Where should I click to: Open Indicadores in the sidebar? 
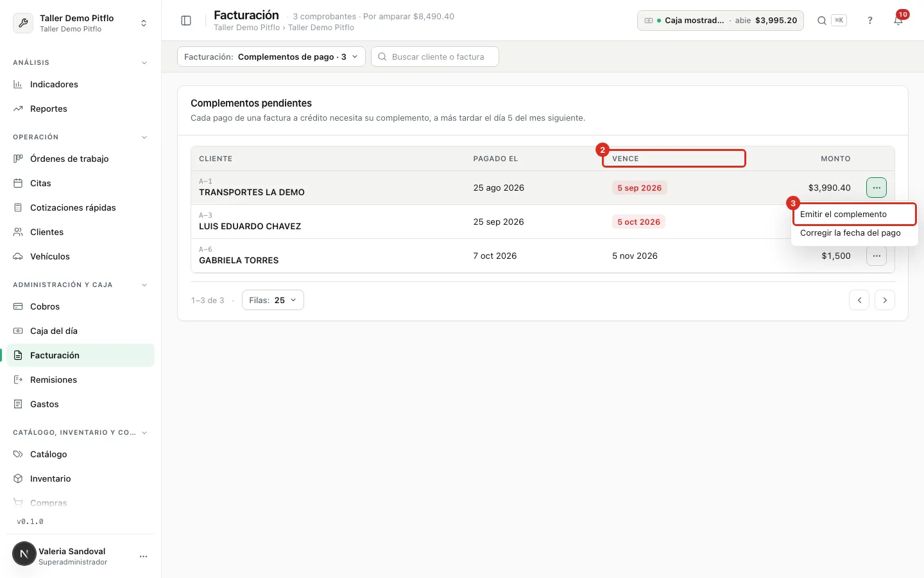tap(80, 84)
